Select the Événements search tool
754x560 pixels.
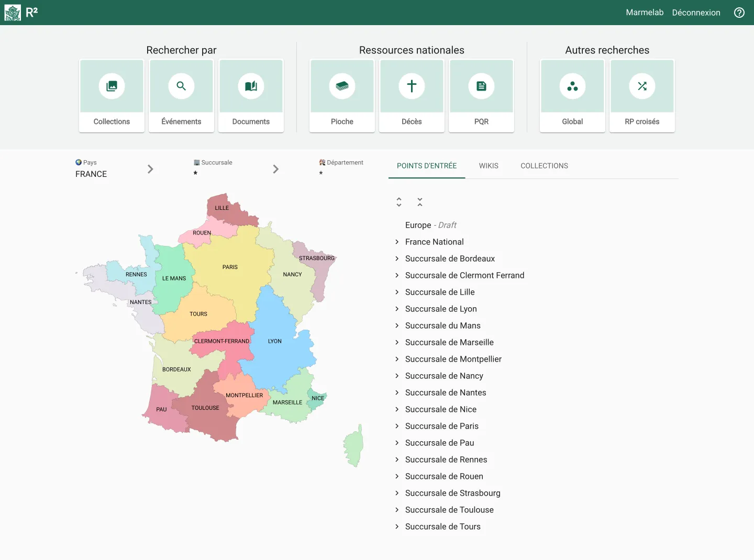coord(181,86)
